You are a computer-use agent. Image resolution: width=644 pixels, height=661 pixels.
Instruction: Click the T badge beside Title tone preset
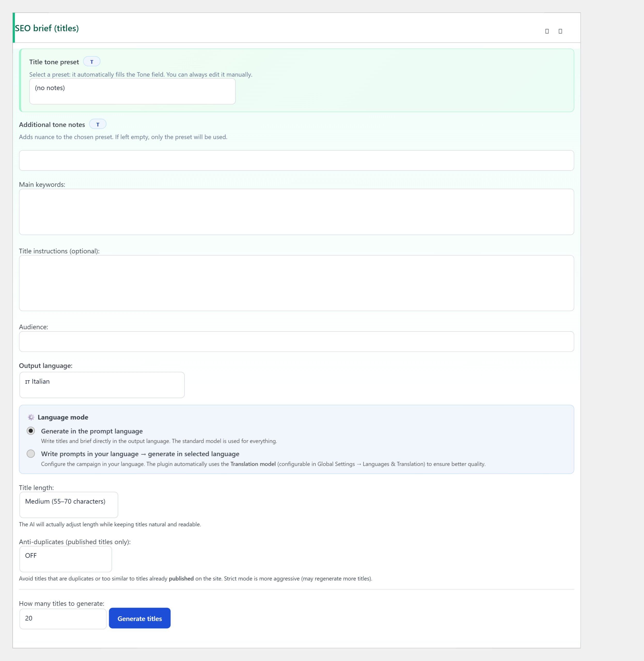92,61
